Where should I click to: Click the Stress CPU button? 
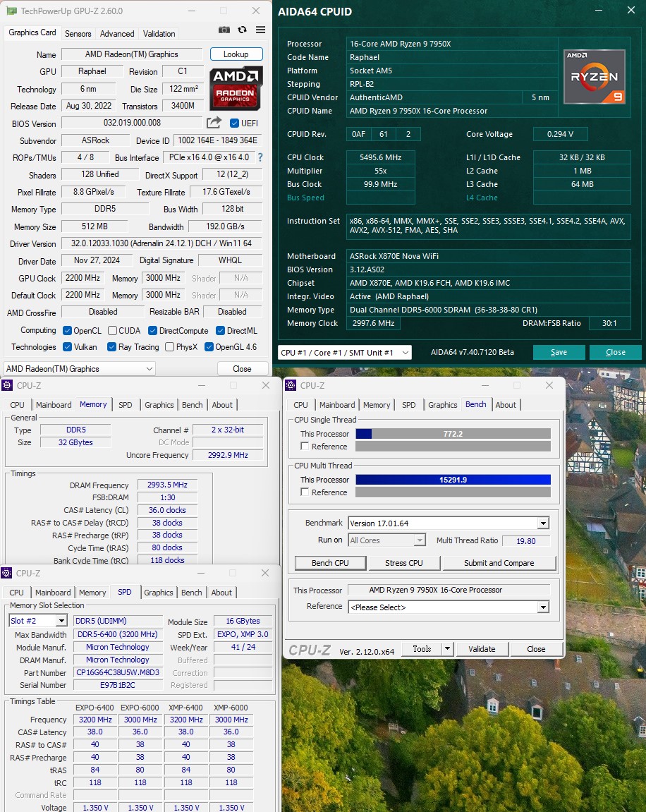[x=403, y=563]
